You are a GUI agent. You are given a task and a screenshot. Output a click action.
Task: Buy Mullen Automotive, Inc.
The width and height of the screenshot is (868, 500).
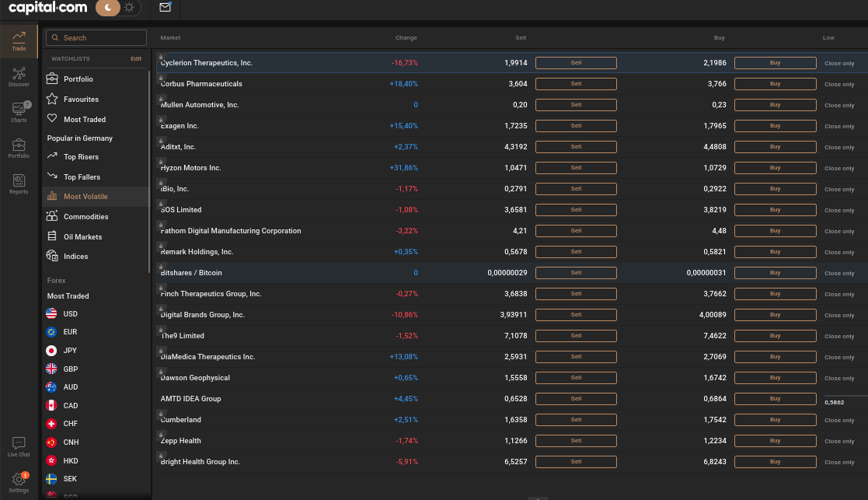pyautogui.click(x=775, y=105)
